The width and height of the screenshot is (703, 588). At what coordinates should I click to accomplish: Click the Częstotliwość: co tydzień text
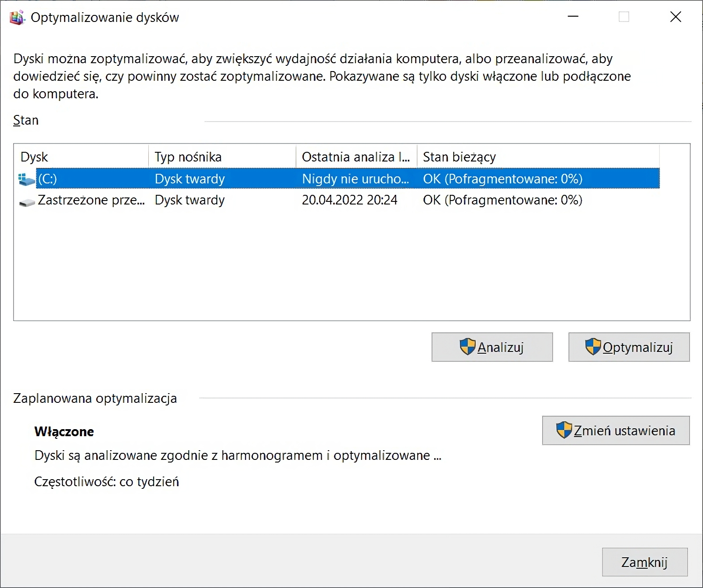[x=107, y=481]
